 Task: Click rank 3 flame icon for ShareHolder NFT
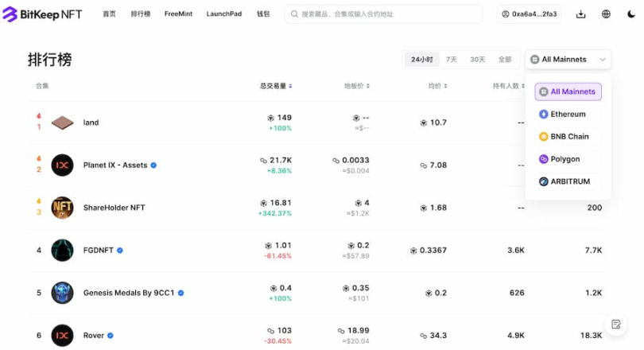coord(39,201)
